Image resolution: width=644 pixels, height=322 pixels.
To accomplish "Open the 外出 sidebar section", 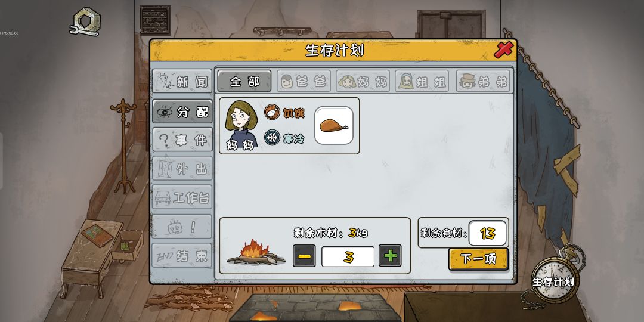I will click(182, 168).
